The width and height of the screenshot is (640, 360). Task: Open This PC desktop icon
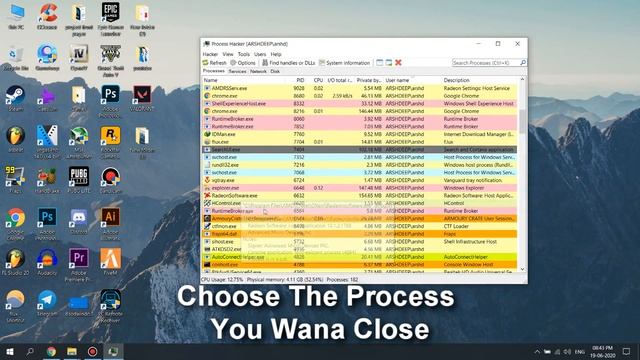coord(16,17)
